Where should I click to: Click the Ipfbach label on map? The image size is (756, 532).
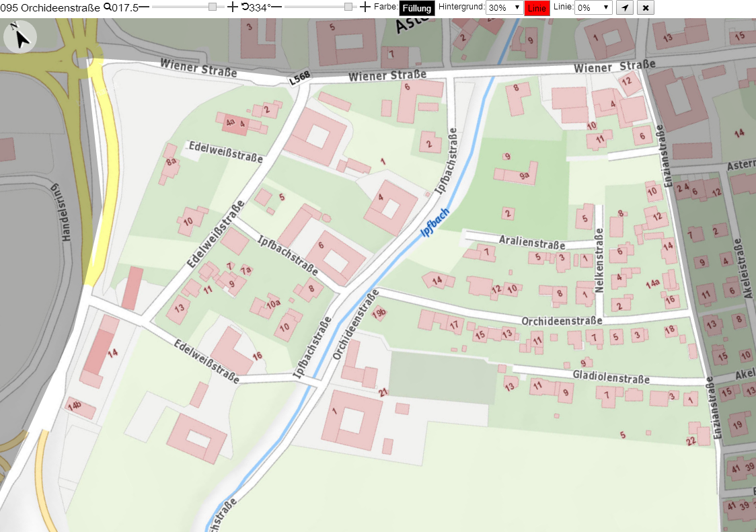[x=435, y=223]
